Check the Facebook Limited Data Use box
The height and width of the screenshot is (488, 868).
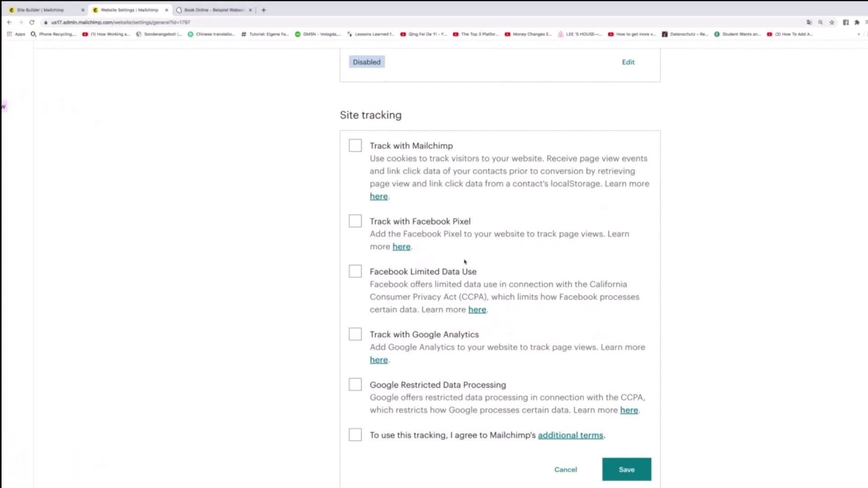(355, 271)
